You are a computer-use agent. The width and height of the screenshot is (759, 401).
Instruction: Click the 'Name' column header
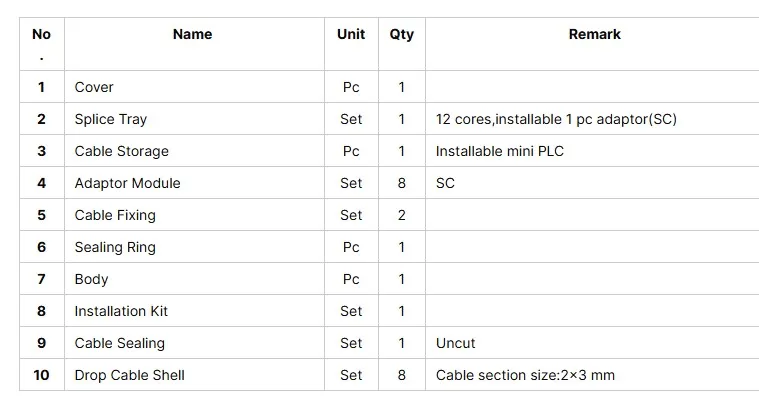[192, 34]
